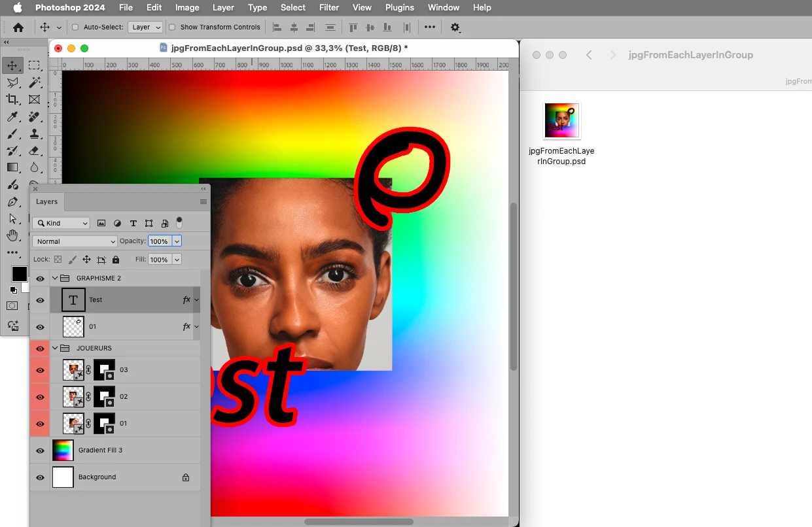
Task: Hide the Gradient Fill 3 layer
Action: [x=40, y=450]
